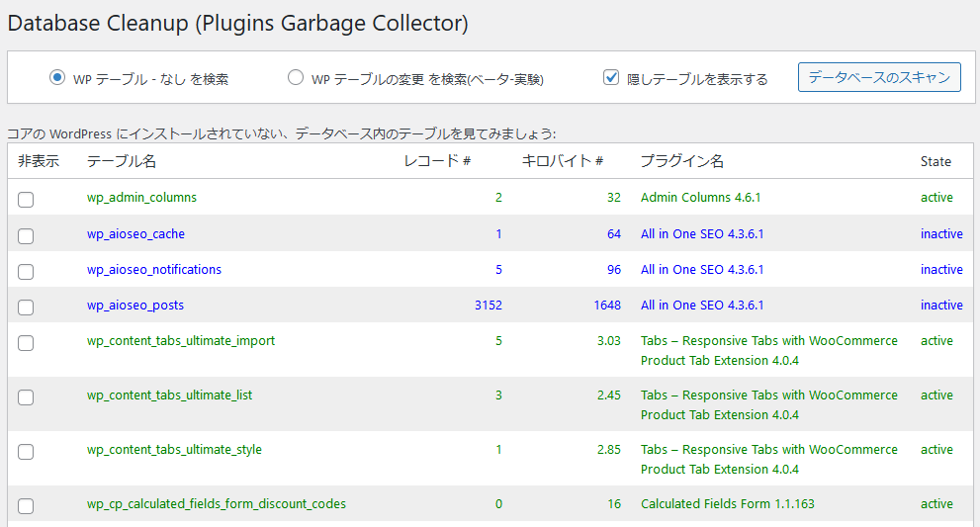Click the '非表示' column header
Screen dimensions: 980x527
tap(39, 161)
